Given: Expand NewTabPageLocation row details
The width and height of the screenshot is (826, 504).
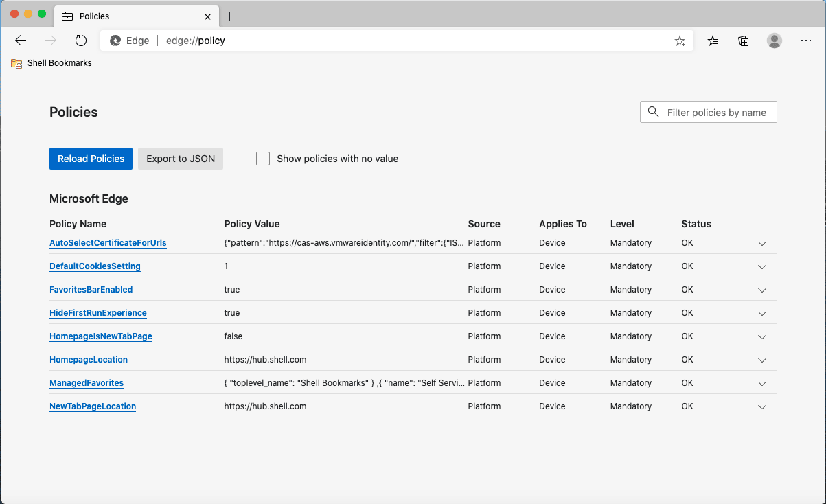Looking at the screenshot, I should (x=761, y=407).
